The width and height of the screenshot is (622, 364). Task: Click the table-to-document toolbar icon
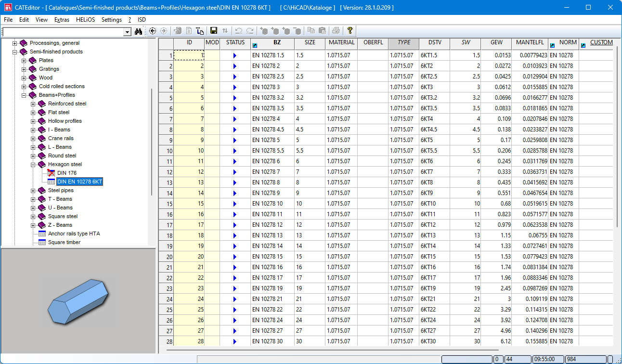click(x=200, y=31)
